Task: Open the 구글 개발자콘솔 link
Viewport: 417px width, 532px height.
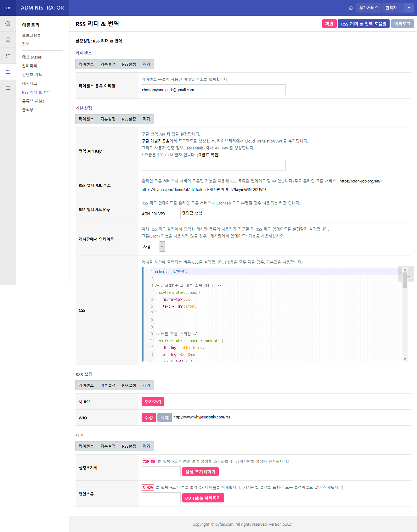Action: (x=155, y=141)
